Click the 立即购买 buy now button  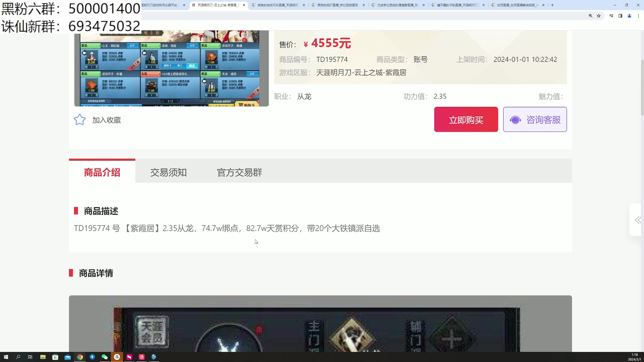pos(466,119)
